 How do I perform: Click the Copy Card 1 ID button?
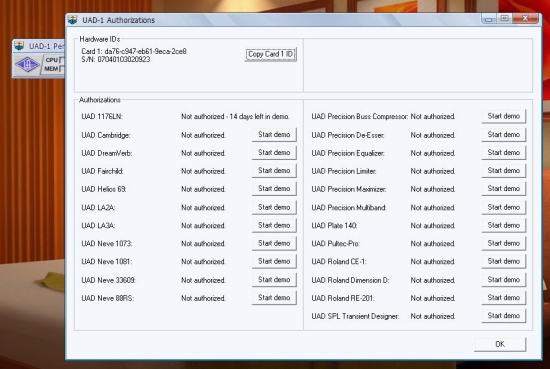[271, 54]
